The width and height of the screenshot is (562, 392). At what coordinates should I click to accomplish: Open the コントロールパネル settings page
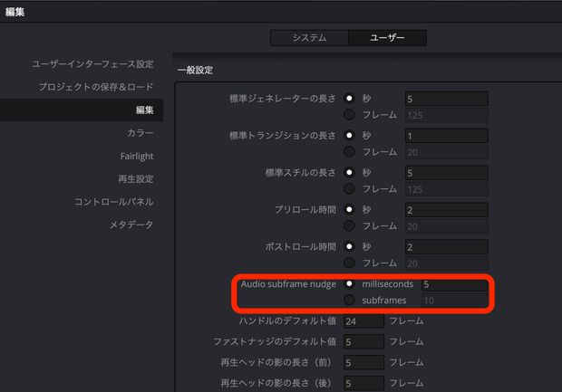click(113, 202)
